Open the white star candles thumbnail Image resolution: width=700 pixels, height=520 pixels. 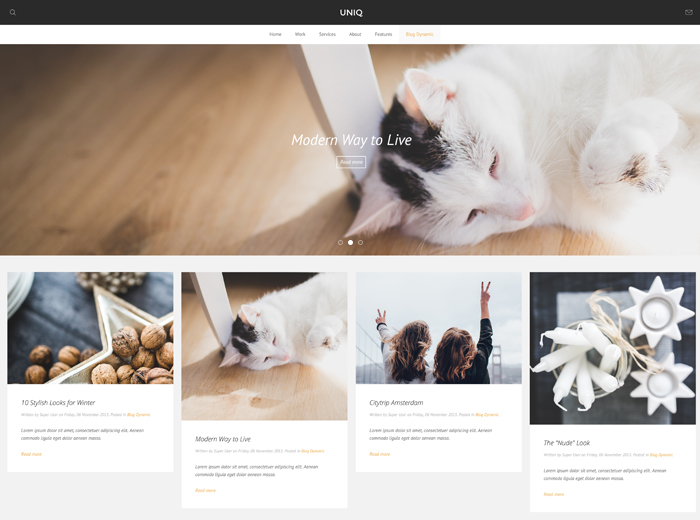[x=612, y=348]
